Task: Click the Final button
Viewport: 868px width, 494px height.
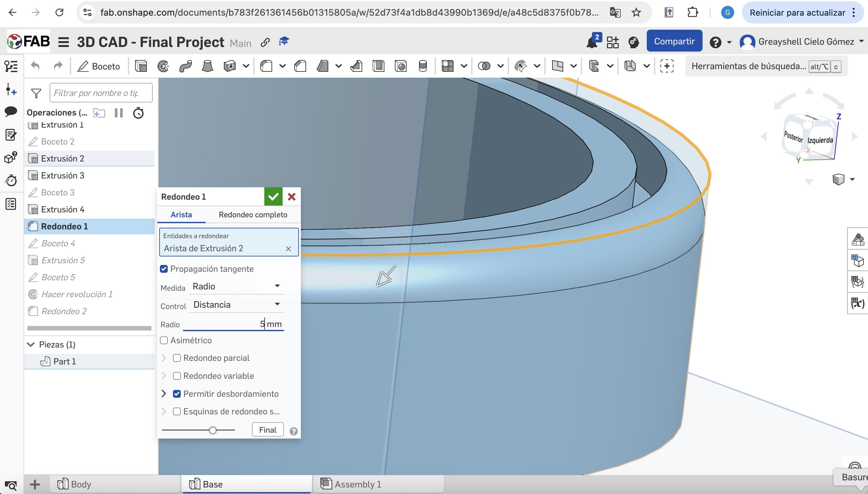Action: [267, 430]
